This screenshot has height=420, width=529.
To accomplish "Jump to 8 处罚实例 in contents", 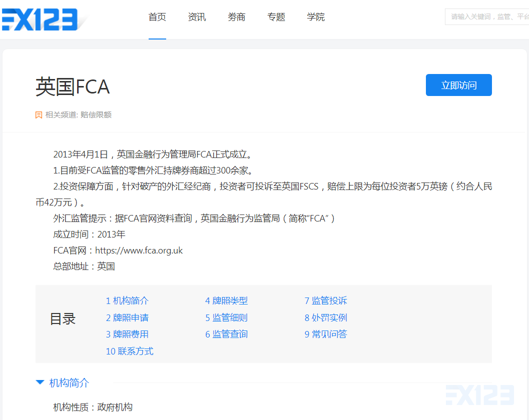I will pos(326,317).
